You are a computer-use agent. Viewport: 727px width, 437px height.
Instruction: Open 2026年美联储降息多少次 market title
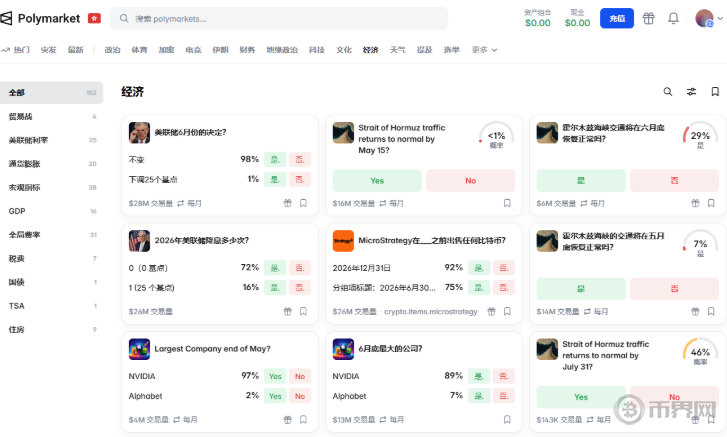coord(202,241)
